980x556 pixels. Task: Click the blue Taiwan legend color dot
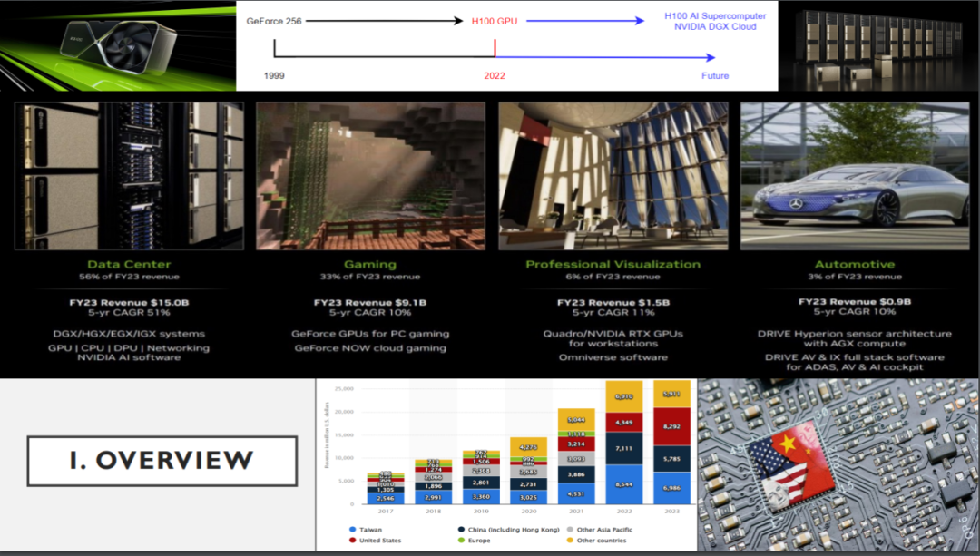pos(353,530)
